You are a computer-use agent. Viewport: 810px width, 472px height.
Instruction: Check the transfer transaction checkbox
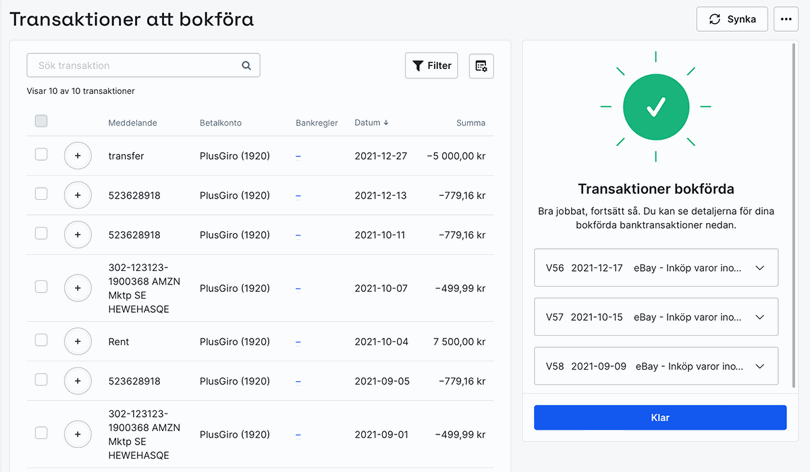coord(41,155)
